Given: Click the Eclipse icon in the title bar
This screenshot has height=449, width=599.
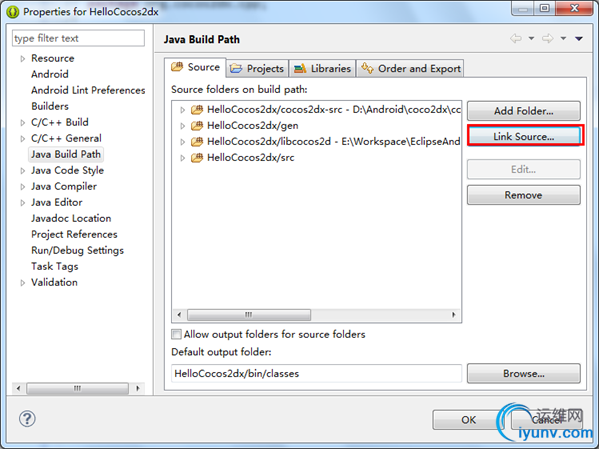Looking at the screenshot, I should tap(13, 12).
